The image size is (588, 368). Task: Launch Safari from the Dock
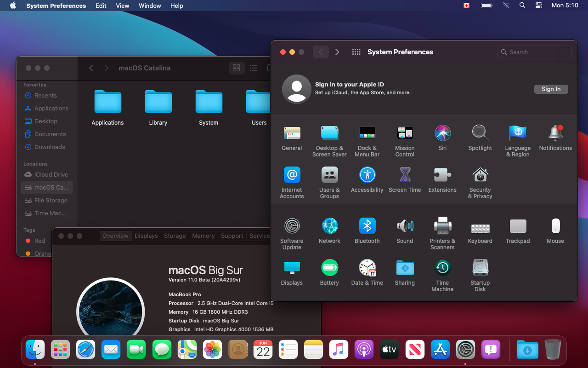click(x=85, y=350)
